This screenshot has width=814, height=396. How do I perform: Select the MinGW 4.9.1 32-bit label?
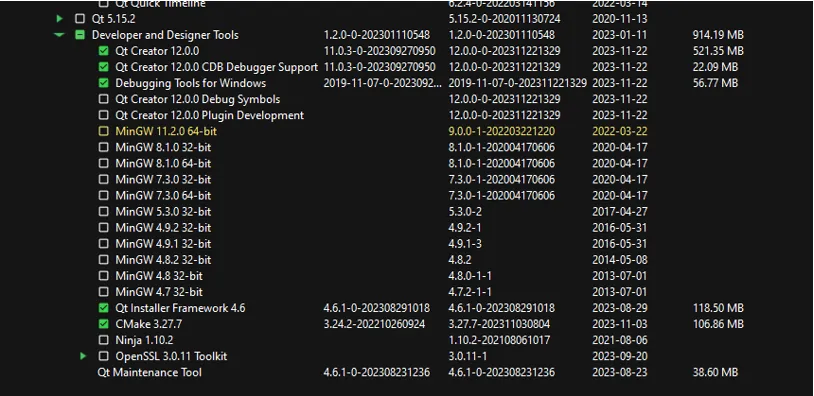(163, 244)
